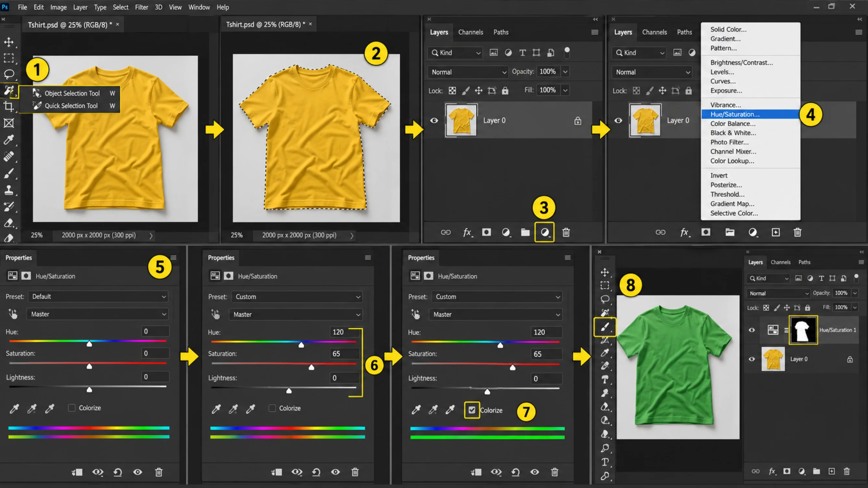
Task: Select the Crop tool
Action: click(x=9, y=106)
